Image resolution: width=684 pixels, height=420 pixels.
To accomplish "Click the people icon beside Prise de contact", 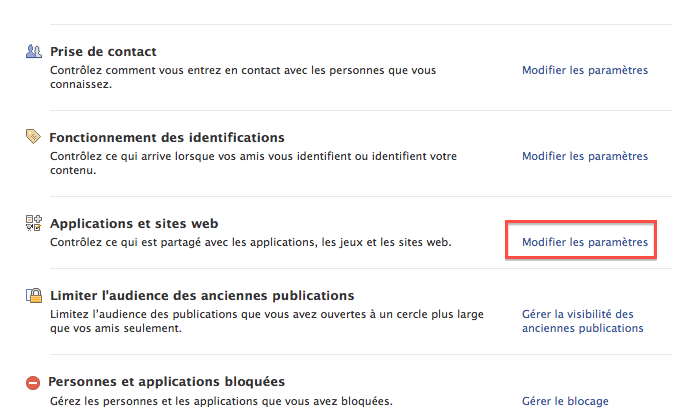I will 33,51.
